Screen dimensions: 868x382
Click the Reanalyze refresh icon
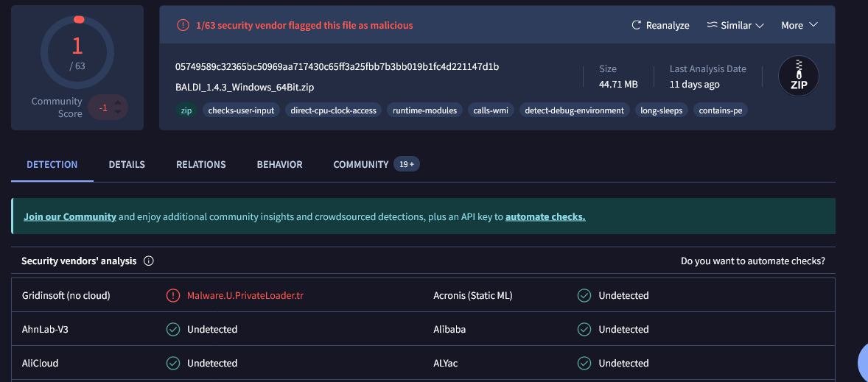(637, 25)
